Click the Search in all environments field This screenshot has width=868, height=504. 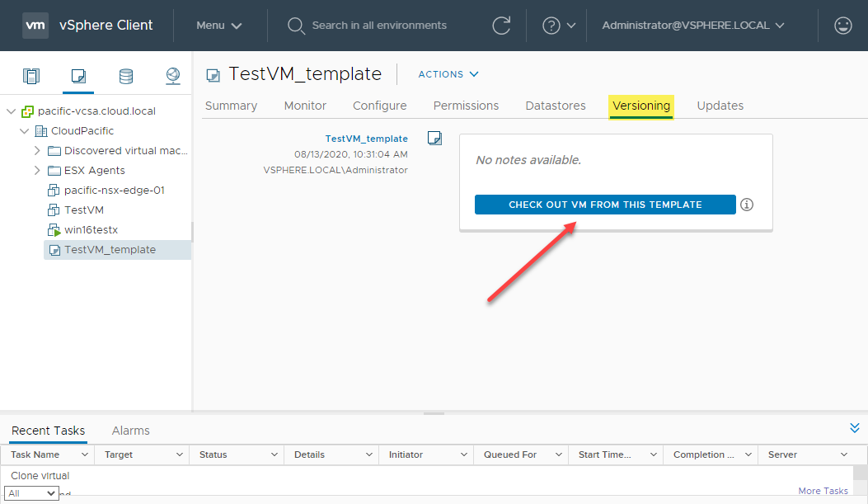[x=379, y=26]
